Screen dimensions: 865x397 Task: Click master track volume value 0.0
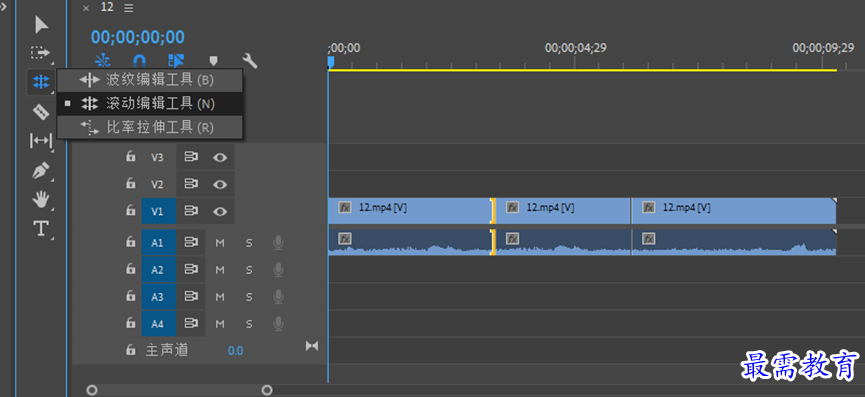(x=236, y=351)
